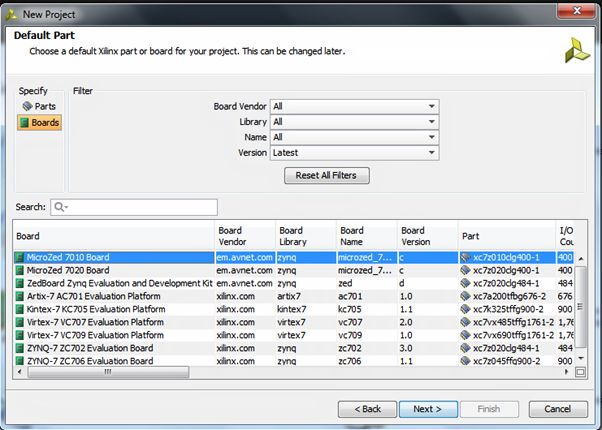
Task: Expand the Library filter dropdown
Action: pos(432,122)
